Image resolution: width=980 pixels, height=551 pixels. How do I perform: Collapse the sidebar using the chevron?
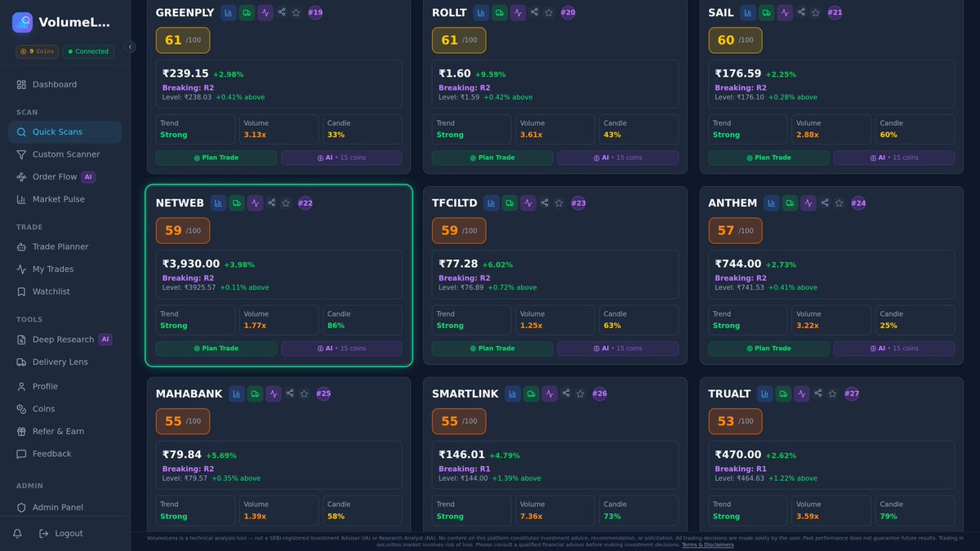[131, 47]
